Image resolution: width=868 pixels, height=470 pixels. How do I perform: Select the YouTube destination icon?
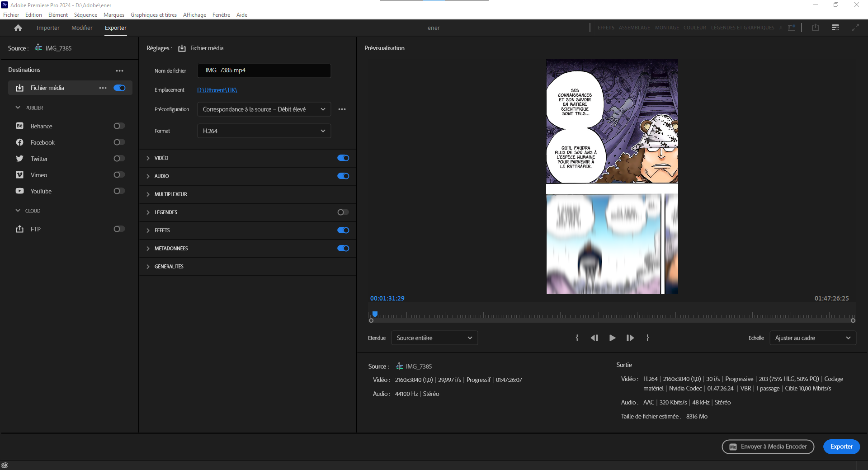pyautogui.click(x=20, y=191)
